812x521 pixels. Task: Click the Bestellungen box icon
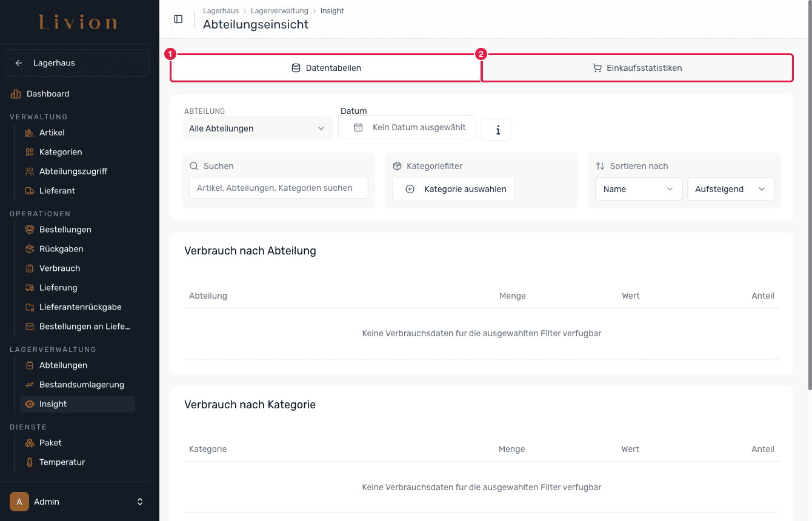pyautogui.click(x=30, y=230)
